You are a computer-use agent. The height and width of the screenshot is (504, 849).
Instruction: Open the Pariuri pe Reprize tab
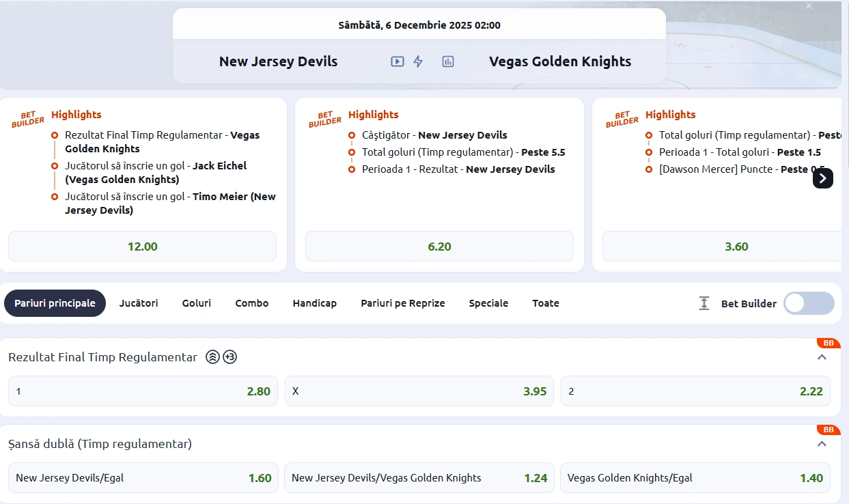tap(403, 303)
